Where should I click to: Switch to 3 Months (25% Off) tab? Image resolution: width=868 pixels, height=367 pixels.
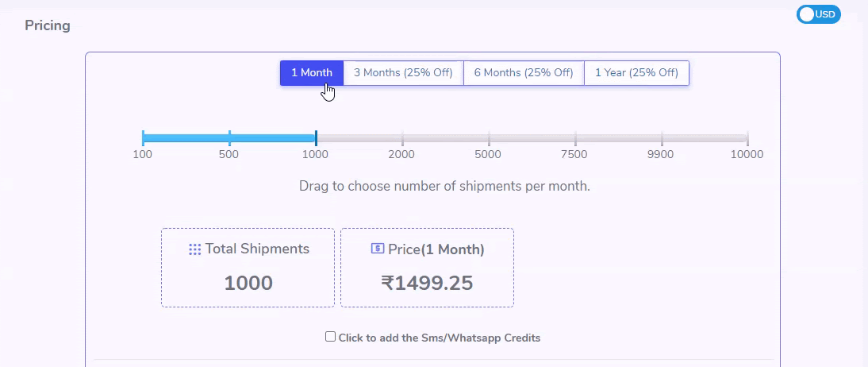coord(403,72)
